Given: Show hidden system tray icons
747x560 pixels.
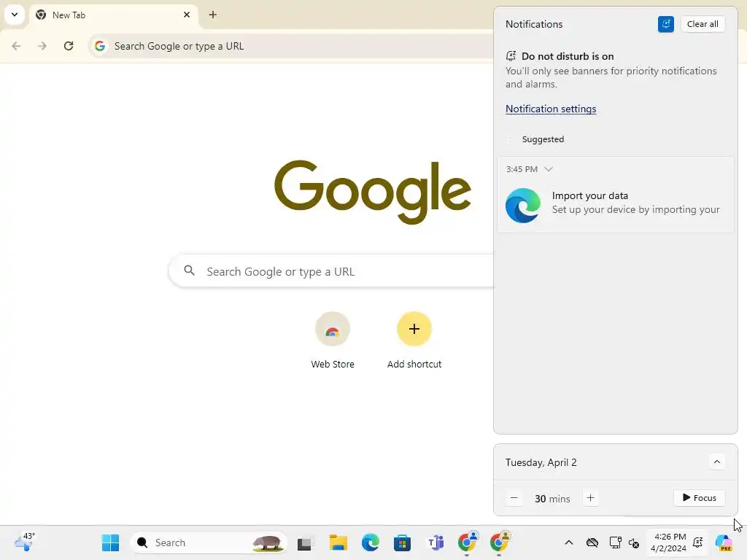Looking at the screenshot, I should [x=569, y=542].
